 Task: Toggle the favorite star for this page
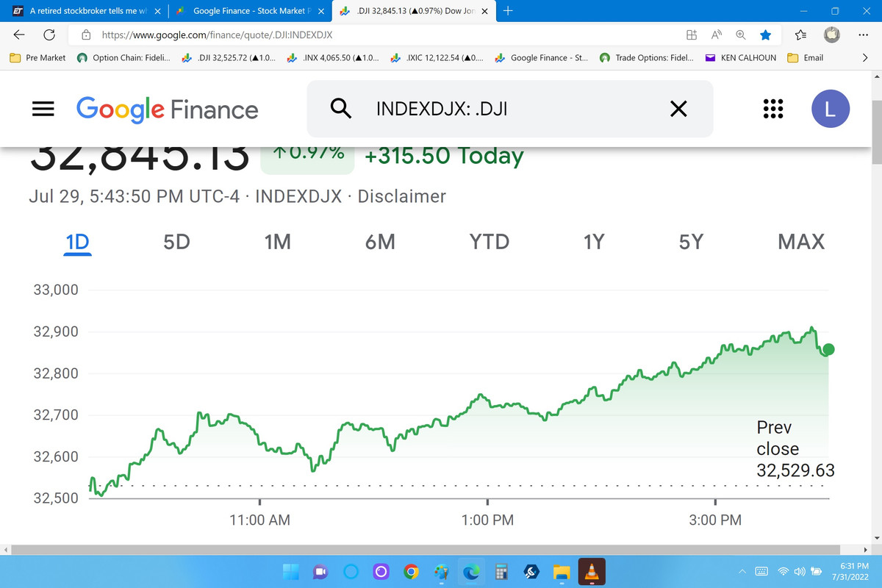[765, 35]
